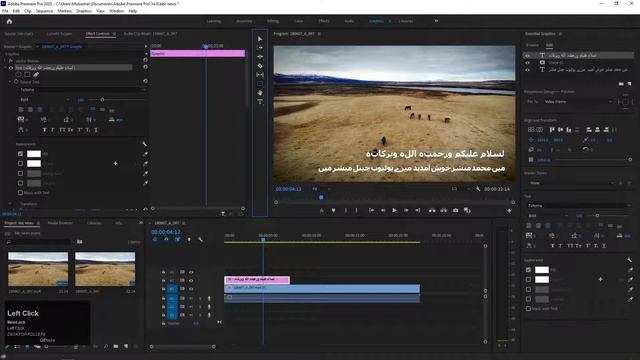The height and width of the screenshot is (360, 640).
Task: Select the Track Select Forward tool
Action: click(260, 48)
